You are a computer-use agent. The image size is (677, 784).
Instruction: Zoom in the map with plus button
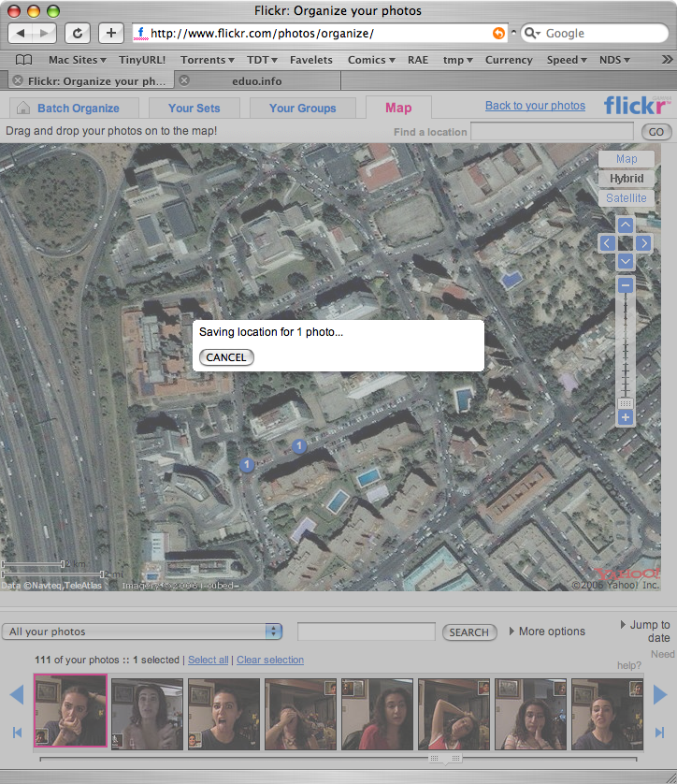625,417
